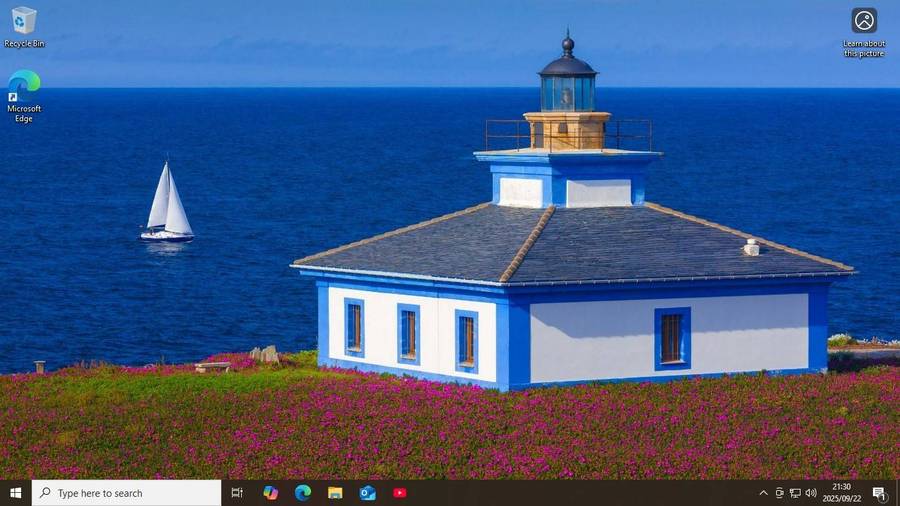Open File Explorer from the taskbar

click(335, 493)
